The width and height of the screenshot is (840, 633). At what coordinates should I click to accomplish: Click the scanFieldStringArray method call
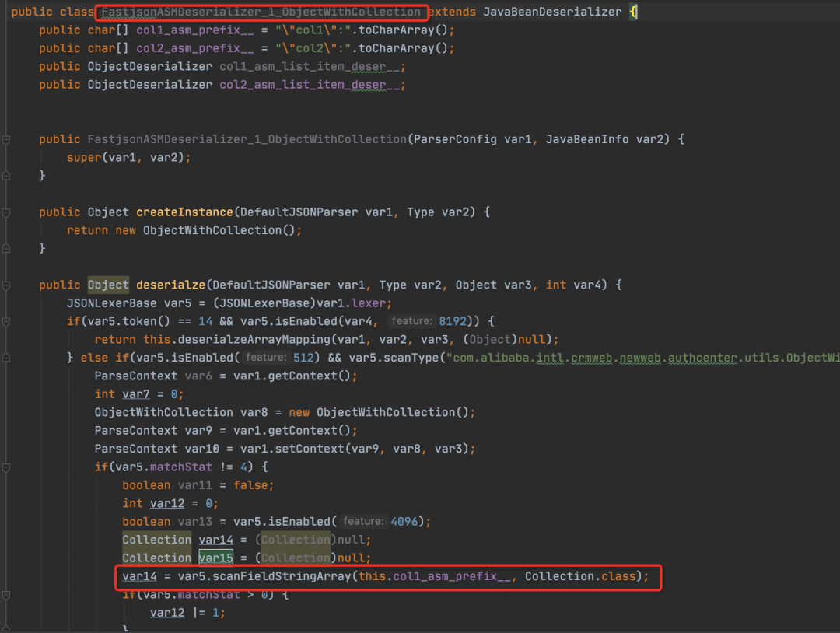point(282,576)
